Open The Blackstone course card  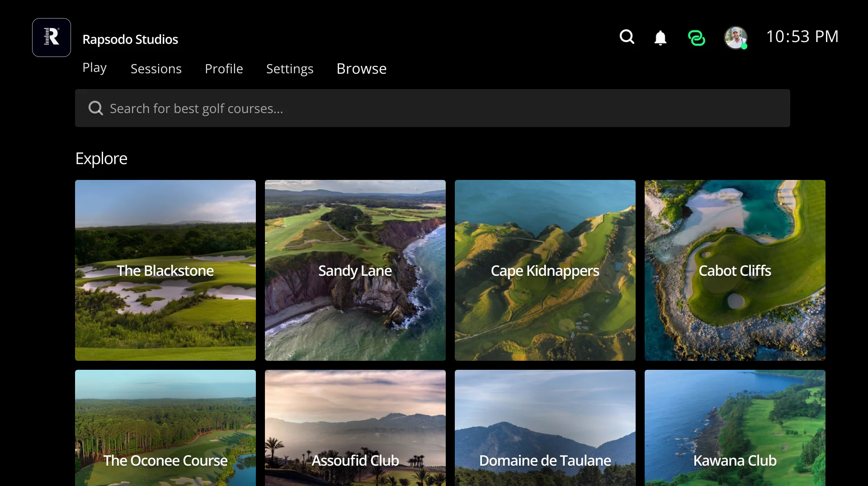click(165, 270)
